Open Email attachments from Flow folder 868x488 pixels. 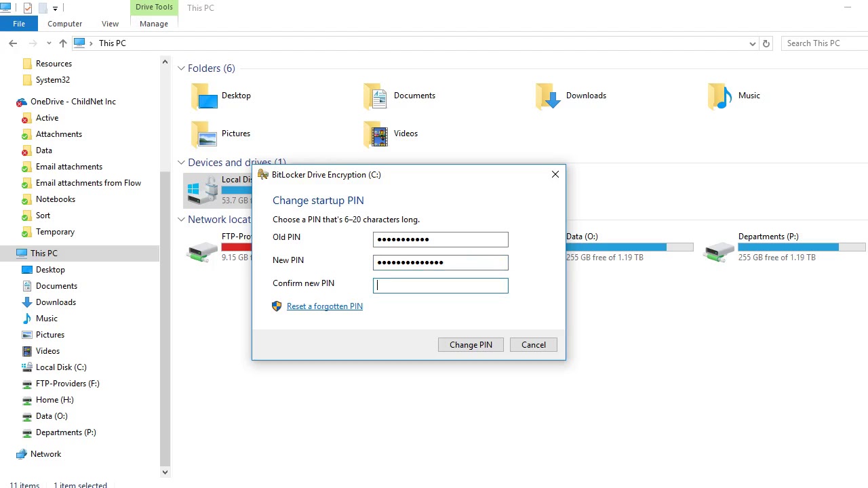point(89,183)
